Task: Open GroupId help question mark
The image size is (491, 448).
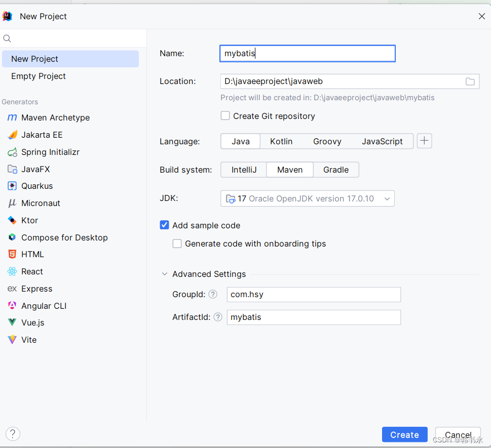Action: pyautogui.click(x=213, y=295)
